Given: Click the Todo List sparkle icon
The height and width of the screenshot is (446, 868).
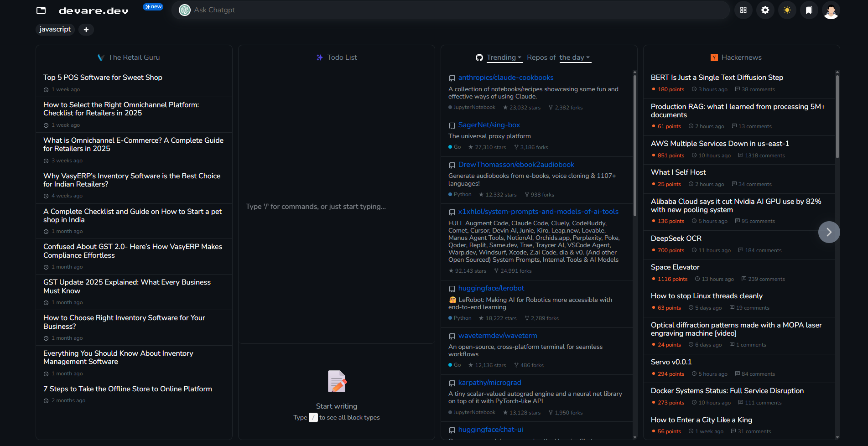Looking at the screenshot, I should pyautogui.click(x=320, y=57).
